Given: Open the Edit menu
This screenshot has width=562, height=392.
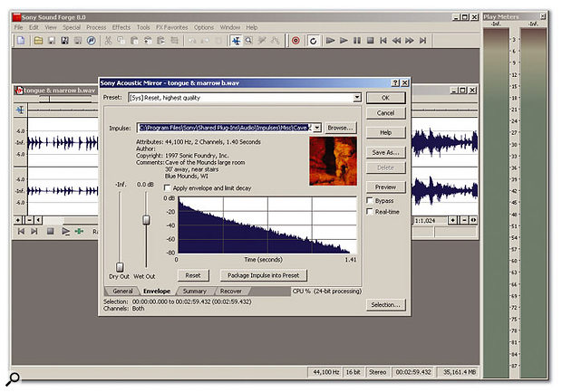Looking at the screenshot, I should (34, 27).
